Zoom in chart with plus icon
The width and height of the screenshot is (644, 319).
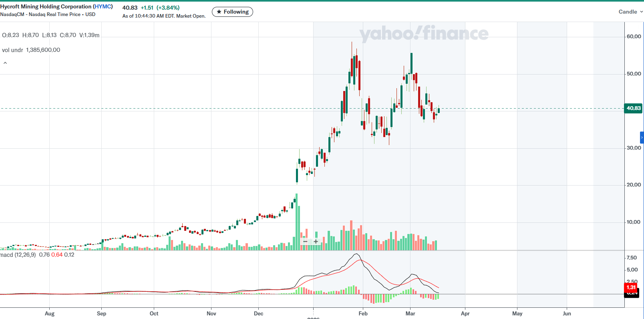click(x=316, y=242)
